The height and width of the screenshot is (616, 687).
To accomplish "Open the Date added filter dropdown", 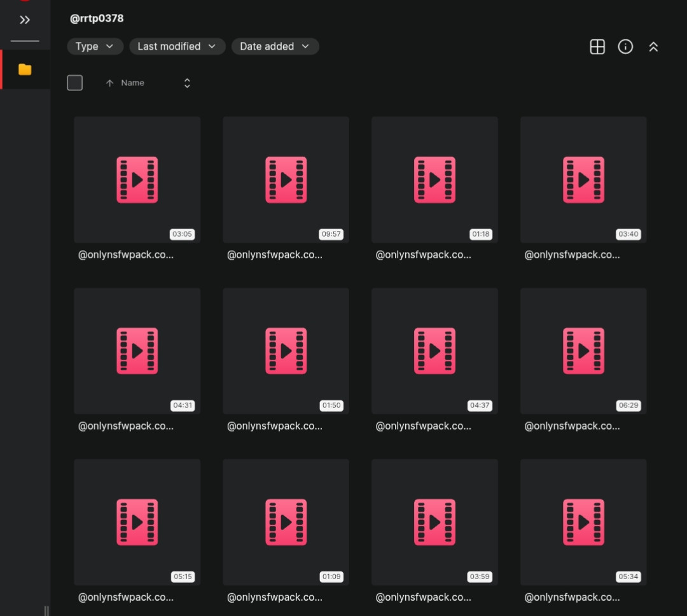I will tap(275, 46).
